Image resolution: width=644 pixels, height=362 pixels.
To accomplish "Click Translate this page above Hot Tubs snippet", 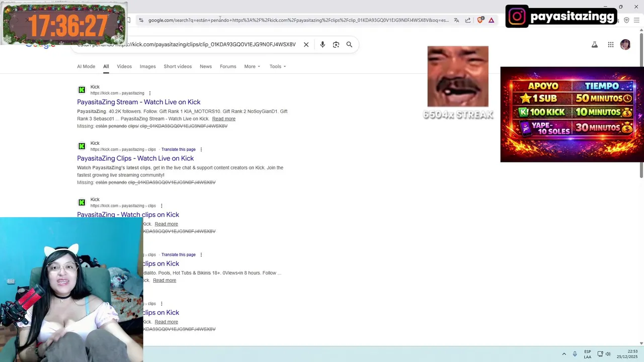I will click(x=179, y=254).
